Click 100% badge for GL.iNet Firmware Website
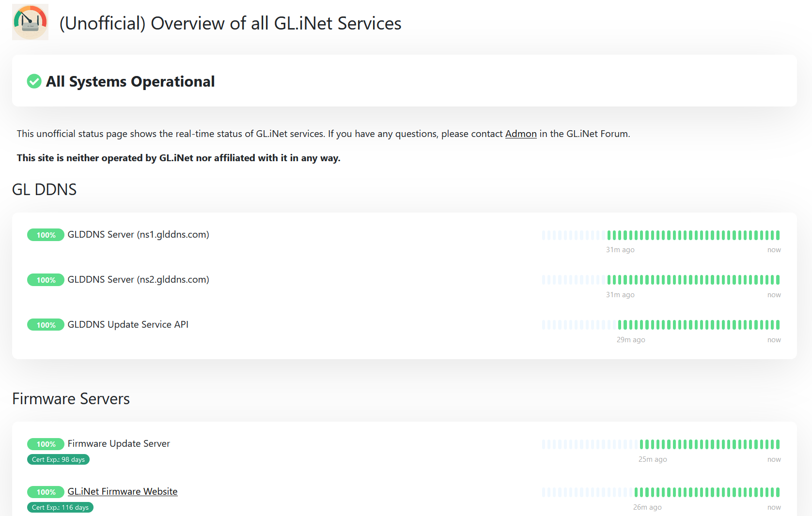The height and width of the screenshot is (516, 812). click(x=46, y=492)
